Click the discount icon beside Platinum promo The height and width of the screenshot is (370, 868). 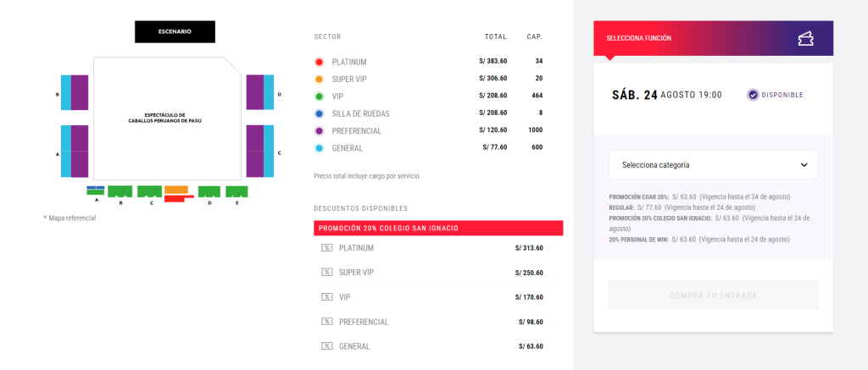[327, 248]
